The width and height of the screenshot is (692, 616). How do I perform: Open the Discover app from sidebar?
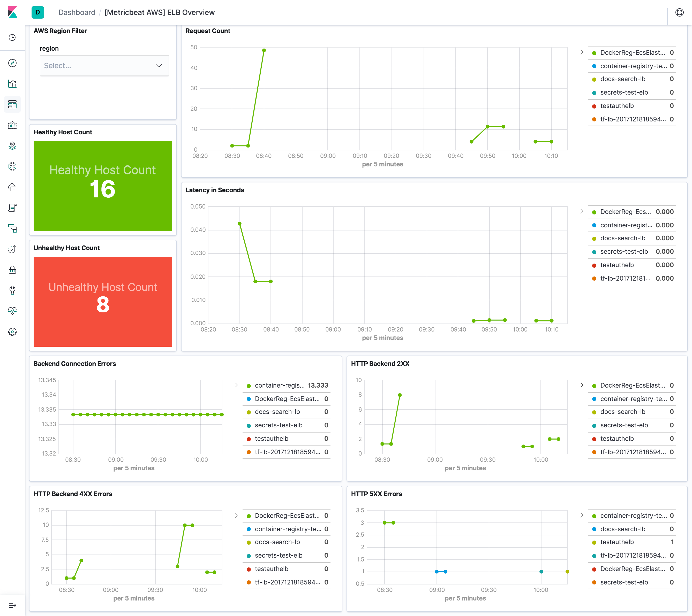12,63
